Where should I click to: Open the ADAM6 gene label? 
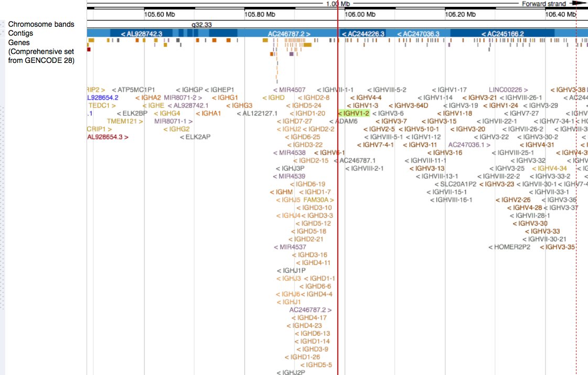(344, 121)
